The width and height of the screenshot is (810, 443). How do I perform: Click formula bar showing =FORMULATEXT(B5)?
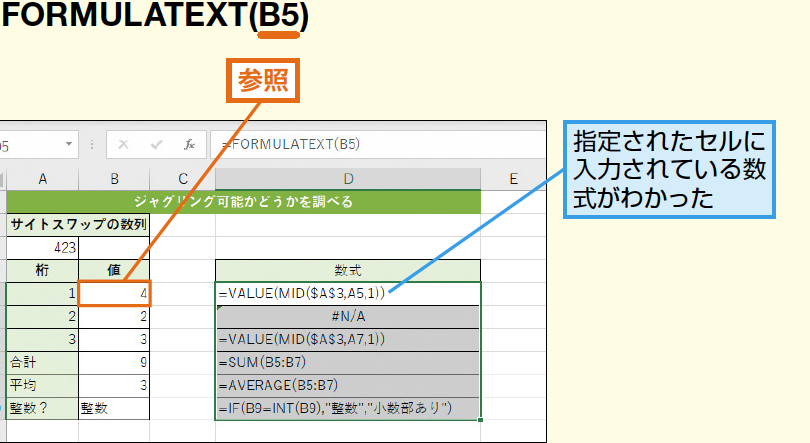(377, 144)
